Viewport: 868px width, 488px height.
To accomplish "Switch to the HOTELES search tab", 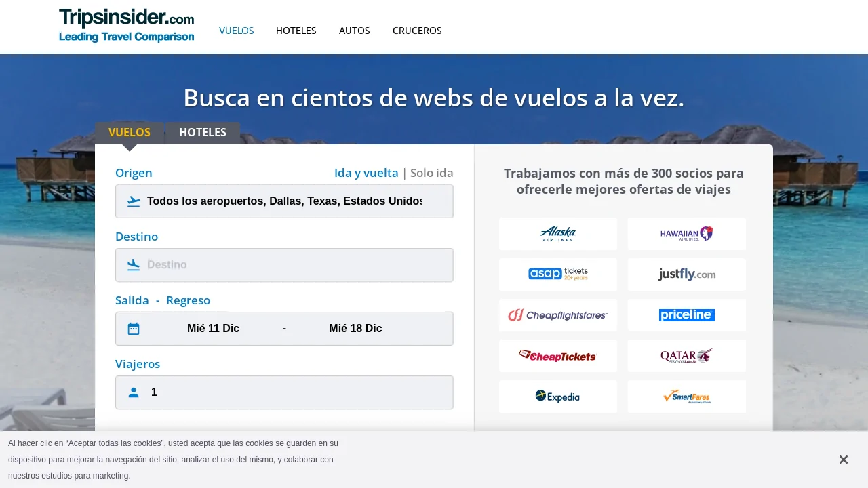I will click(203, 132).
